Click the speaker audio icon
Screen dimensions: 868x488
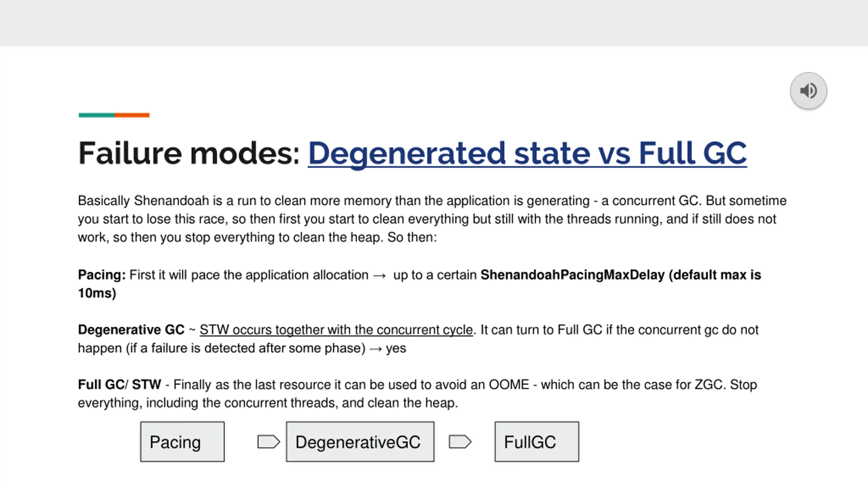pyautogui.click(x=808, y=91)
